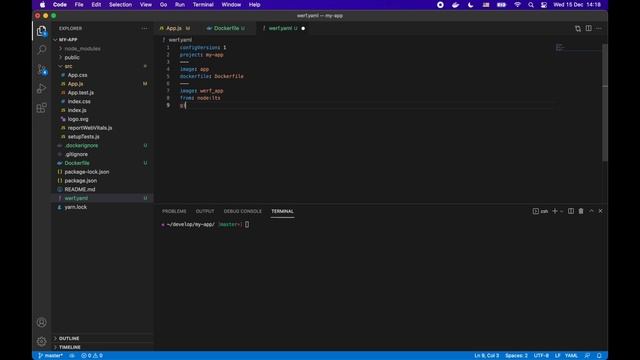Open the Source Control view

pyautogui.click(x=42, y=69)
